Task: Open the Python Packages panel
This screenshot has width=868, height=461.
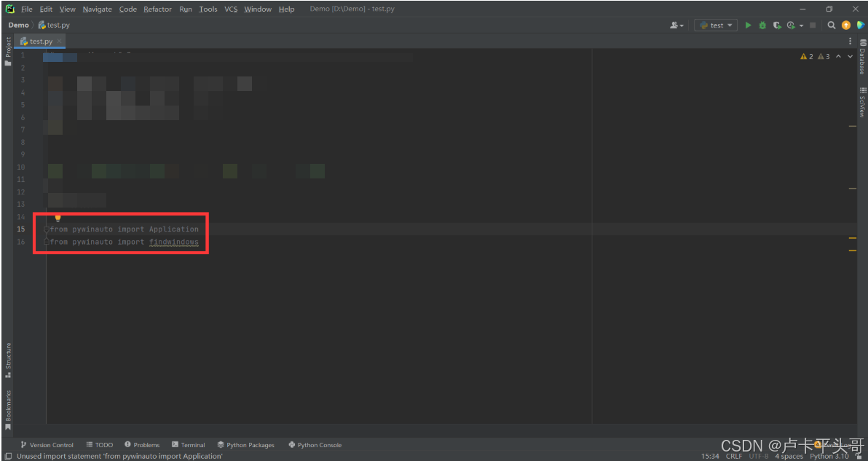Action: (x=246, y=445)
